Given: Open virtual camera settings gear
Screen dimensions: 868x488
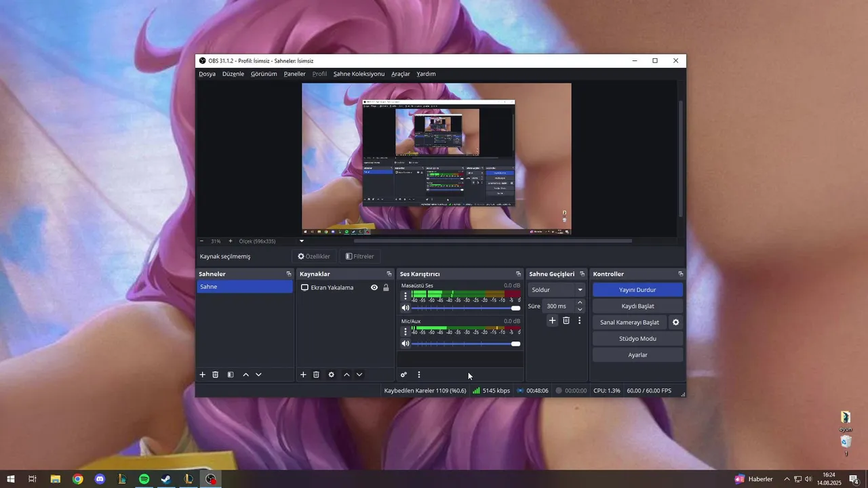Looking at the screenshot, I should 675,323.
